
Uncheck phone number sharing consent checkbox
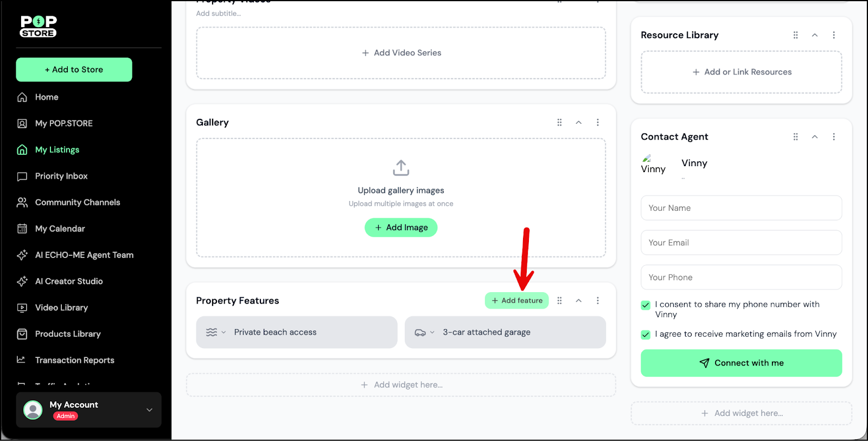(646, 305)
